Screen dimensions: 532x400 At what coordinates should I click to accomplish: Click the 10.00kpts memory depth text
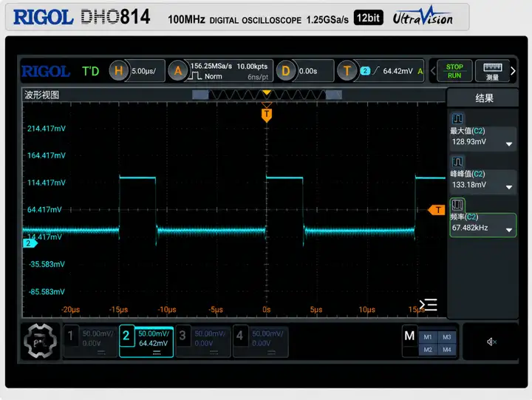tap(252, 67)
